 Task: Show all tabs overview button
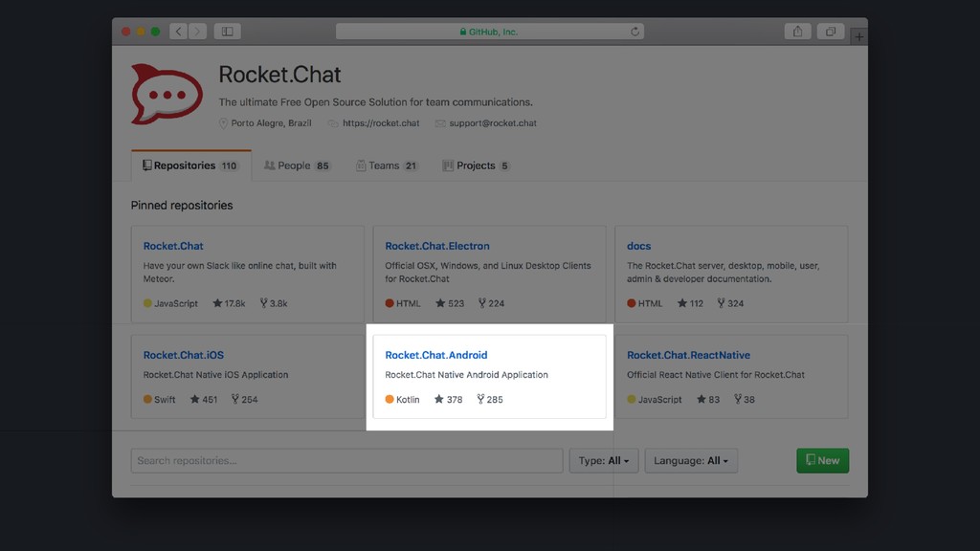(831, 32)
